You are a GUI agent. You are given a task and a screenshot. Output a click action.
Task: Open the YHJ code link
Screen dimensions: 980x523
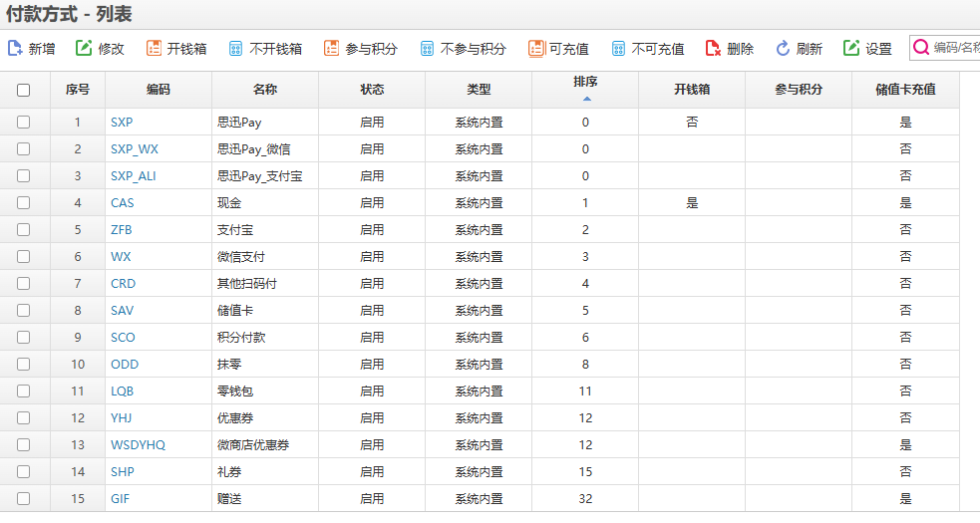coord(122,417)
